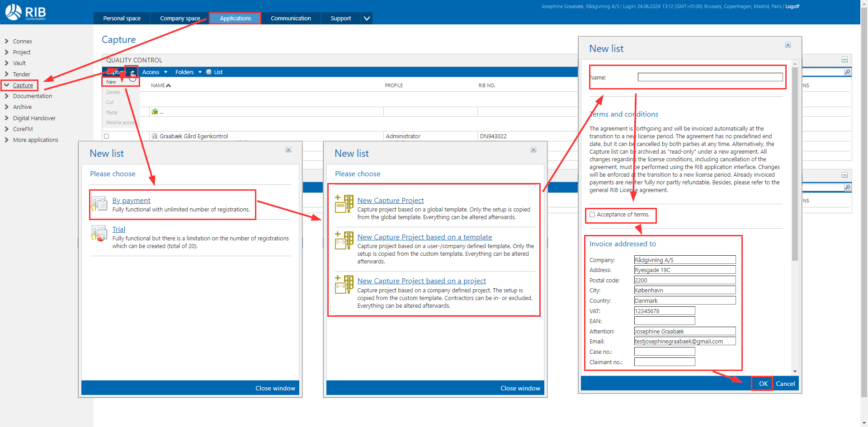This screenshot has width=868, height=427.
Task: Select the Graabæk Gård Egenkontrol row checkbox
Action: [107, 136]
